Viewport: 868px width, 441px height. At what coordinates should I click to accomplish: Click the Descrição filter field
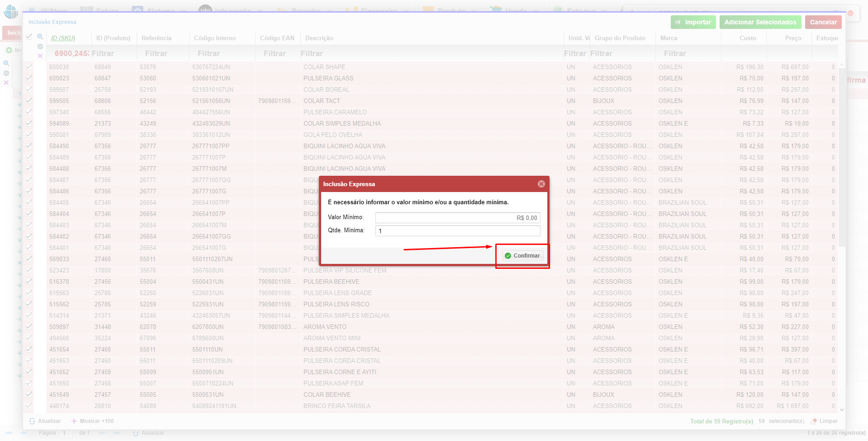click(x=429, y=53)
